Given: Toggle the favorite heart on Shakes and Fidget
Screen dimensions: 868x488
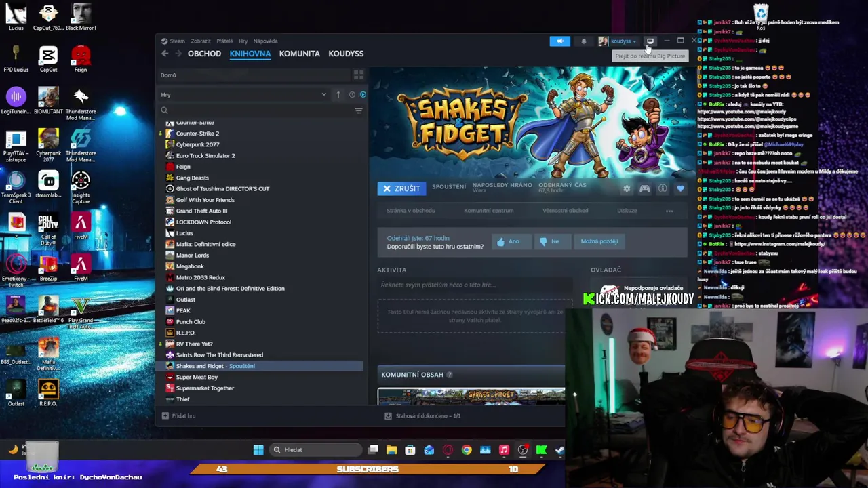Looking at the screenshot, I should pyautogui.click(x=680, y=189).
